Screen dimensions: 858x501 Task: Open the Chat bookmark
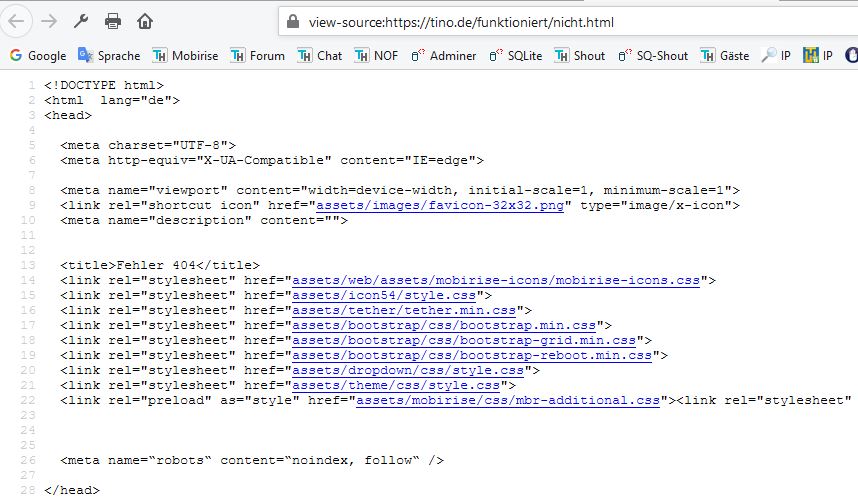320,56
